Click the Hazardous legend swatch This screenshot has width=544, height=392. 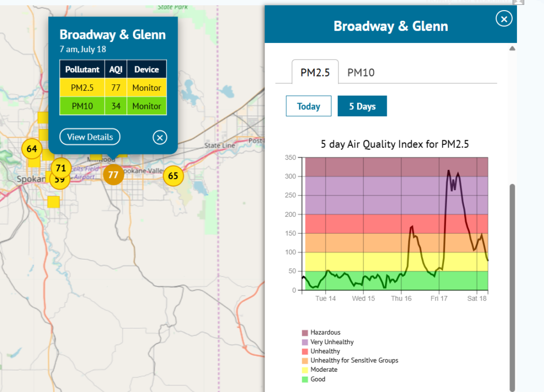pyautogui.click(x=305, y=333)
